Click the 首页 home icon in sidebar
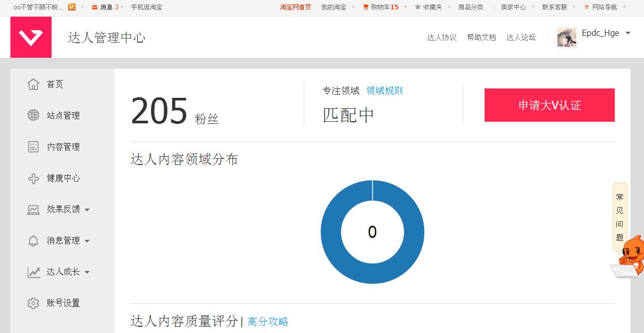 pyautogui.click(x=33, y=84)
